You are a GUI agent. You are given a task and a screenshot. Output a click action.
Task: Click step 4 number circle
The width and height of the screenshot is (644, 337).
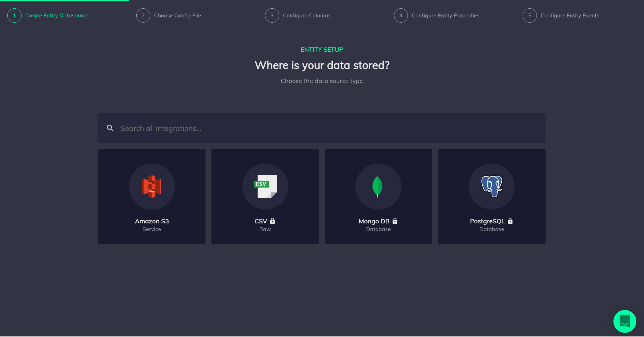pos(401,16)
